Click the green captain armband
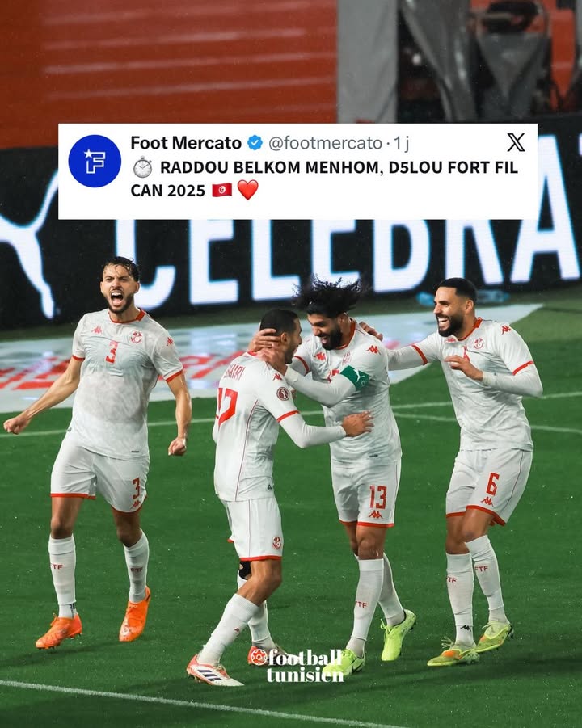The image size is (582, 728). (x=356, y=377)
